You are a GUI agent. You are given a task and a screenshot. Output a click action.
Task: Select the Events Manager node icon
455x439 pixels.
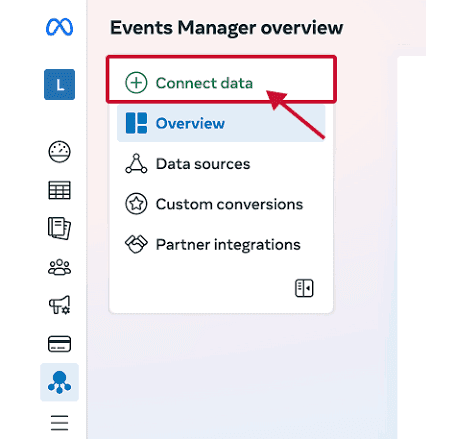tap(59, 382)
